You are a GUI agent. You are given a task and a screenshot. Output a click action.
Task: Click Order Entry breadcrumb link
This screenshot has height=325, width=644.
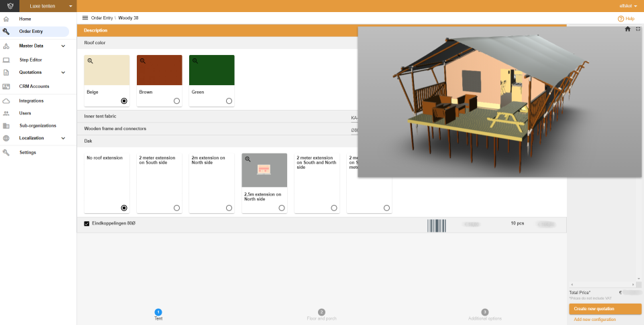(102, 18)
